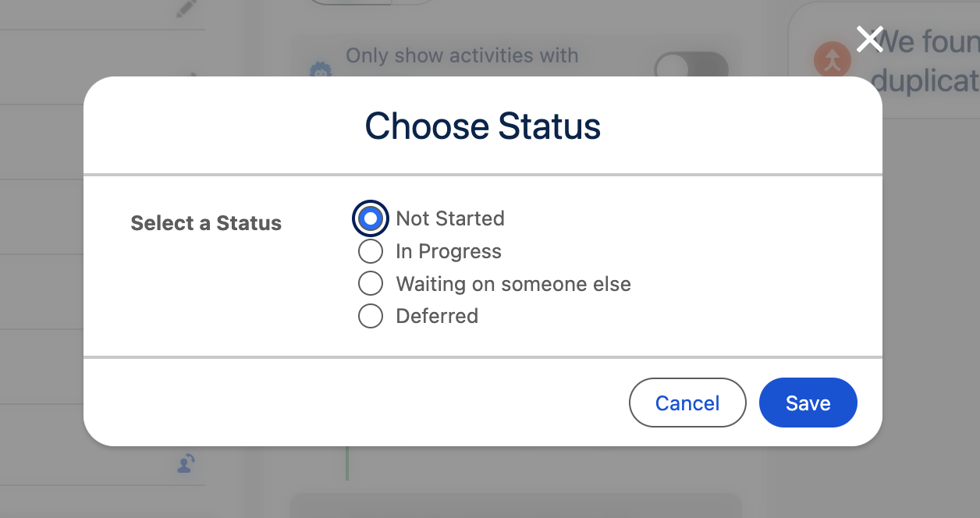Dismiss the dialog using the X icon

pyautogui.click(x=869, y=38)
